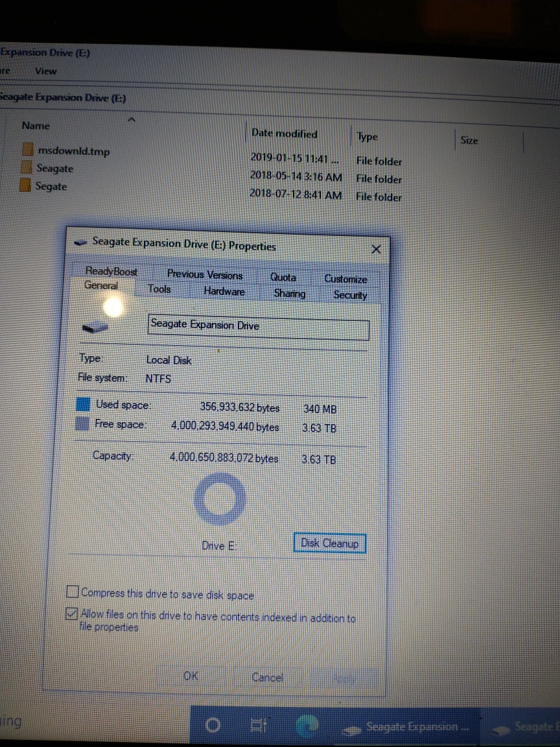Image resolution: width=560 pixels, height=747 pixels.
Task: Open the Cortana circle on taskbar
Action: [213, 725]
